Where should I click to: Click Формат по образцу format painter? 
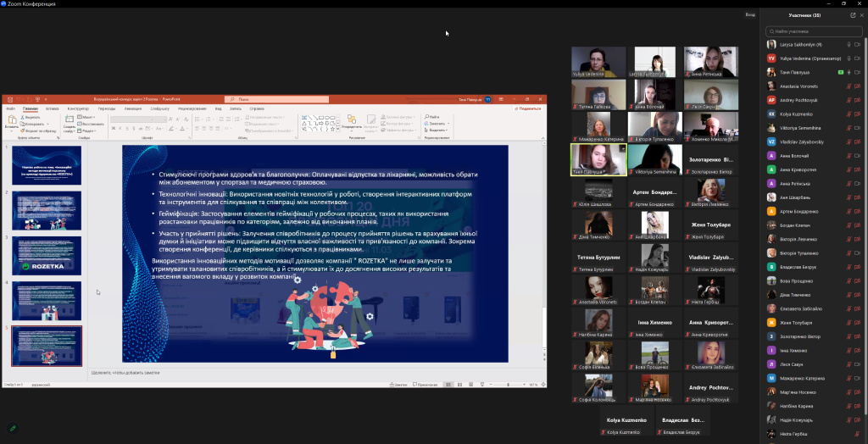pyautogui.click(x=38, y=130)
